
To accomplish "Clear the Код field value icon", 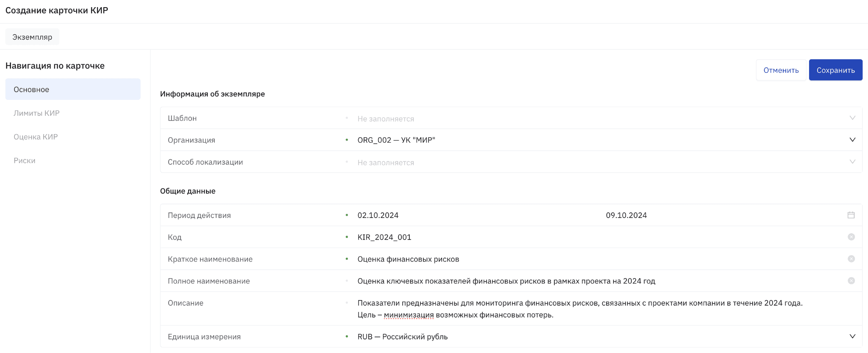I will 851,237.
